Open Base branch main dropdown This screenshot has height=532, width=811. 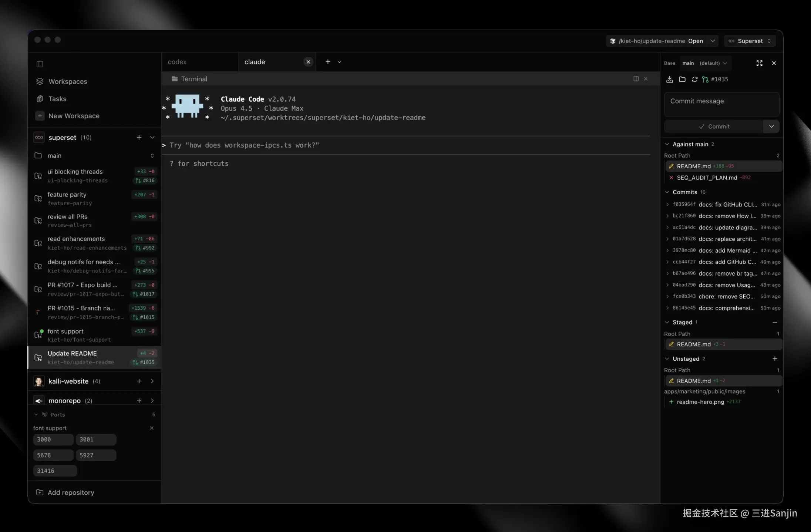(704, 63)
